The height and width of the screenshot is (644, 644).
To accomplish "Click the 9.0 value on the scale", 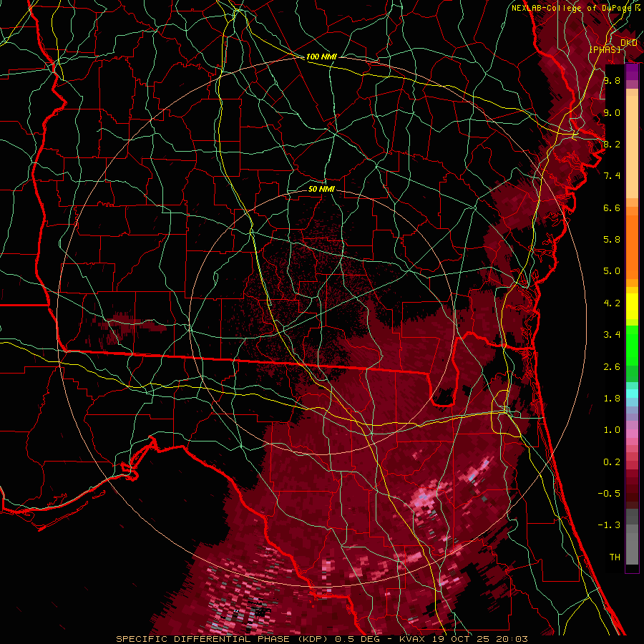I will (612, 112).
